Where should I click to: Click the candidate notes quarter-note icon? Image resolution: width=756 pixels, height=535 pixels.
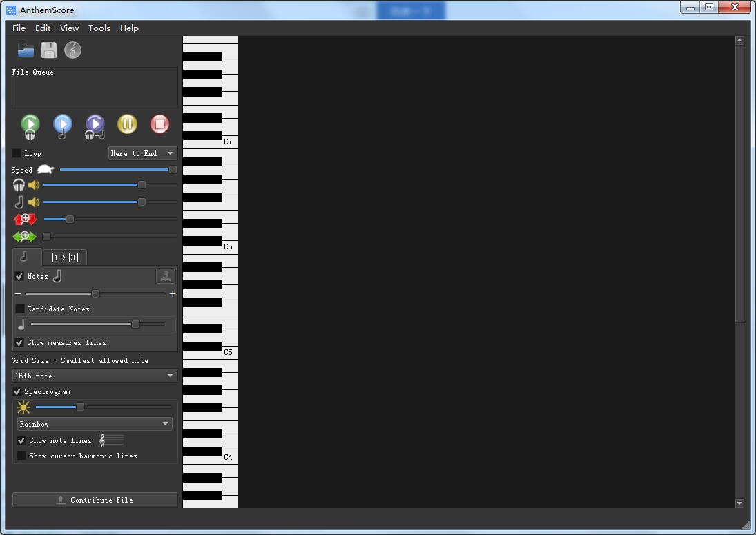[x=21, y=324]
